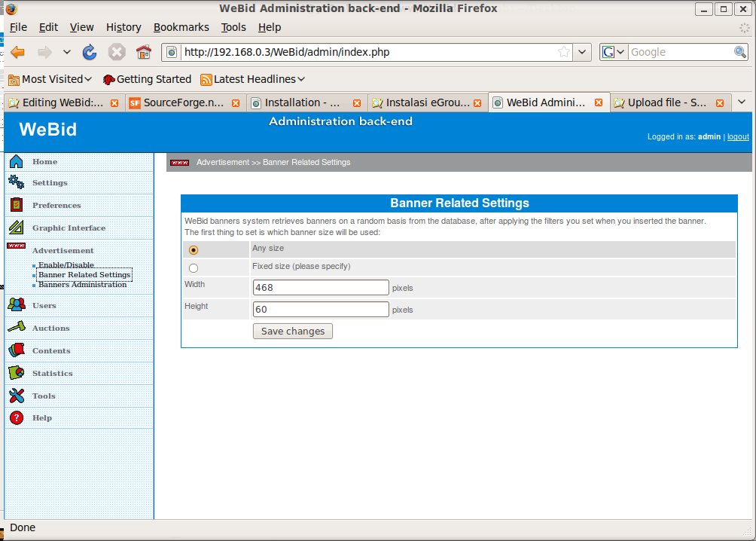This screenshot has height=541, width=756.
Task: Click the Width pixels input field
Action: pyautogui.click(x=321, y=287)
